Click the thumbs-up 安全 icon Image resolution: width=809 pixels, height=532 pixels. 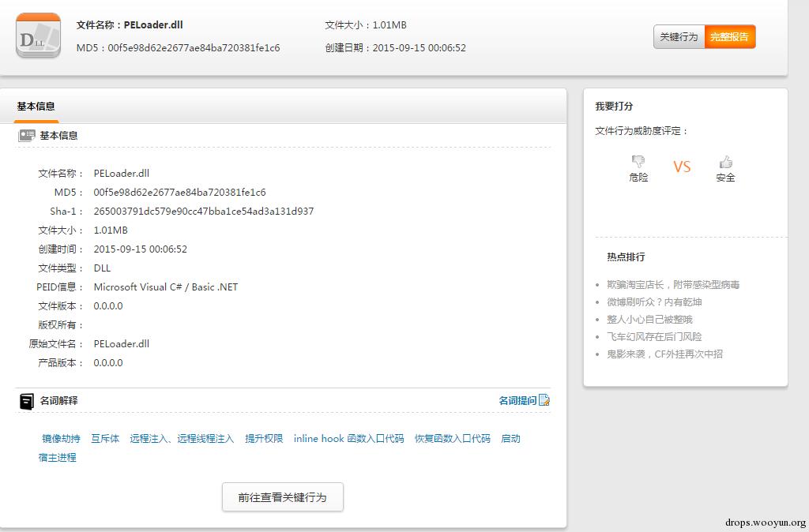725,162
